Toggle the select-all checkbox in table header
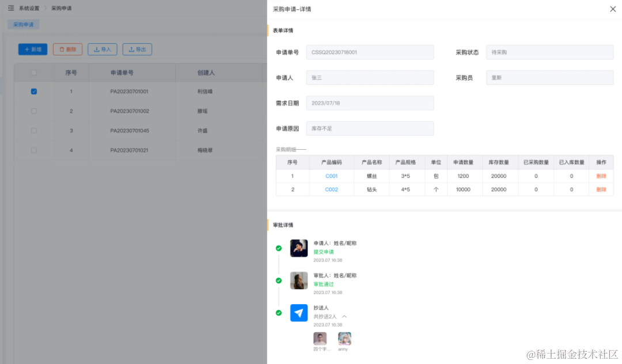The width and height of the screenshot is (622, 364). pos(34,73)
